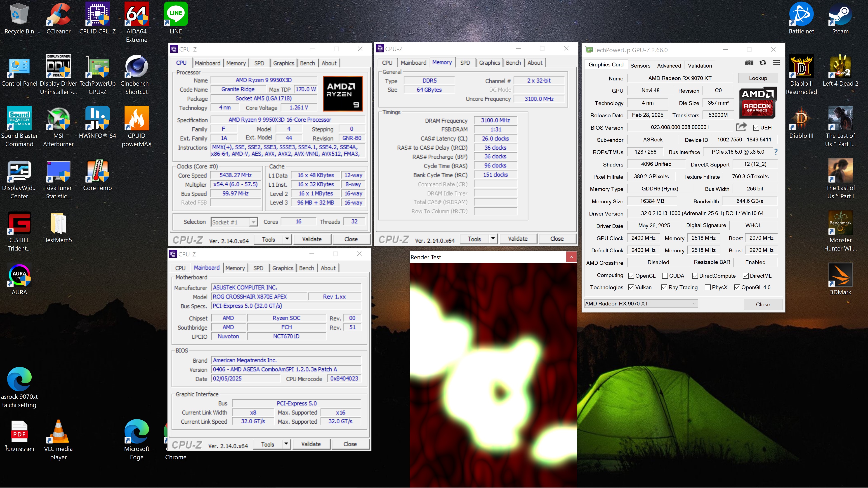This screenshot has height=488, width=868.
Task: Toggle the Vulkan checkbox
Action: pos(631,287)
